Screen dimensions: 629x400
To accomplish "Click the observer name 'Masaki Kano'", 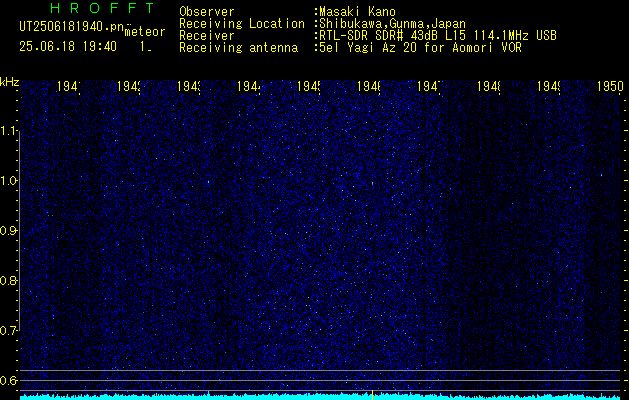I will pos(357,12).
